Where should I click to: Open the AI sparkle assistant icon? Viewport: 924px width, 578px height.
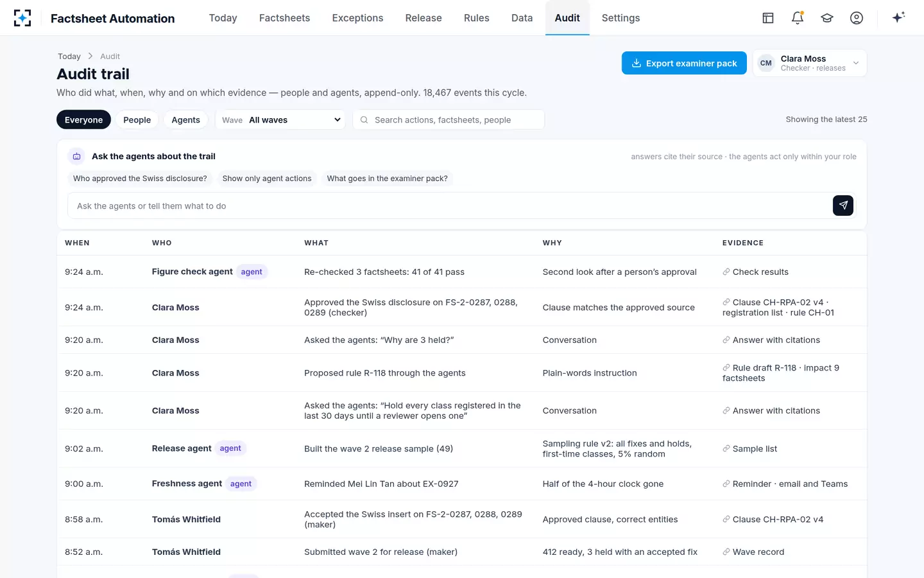(x=898, y=17)
